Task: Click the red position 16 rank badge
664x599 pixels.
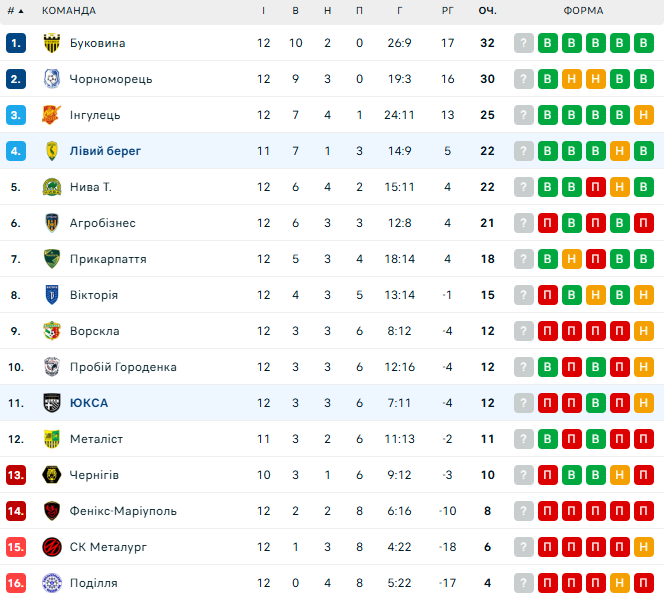Action: (16, 583)
